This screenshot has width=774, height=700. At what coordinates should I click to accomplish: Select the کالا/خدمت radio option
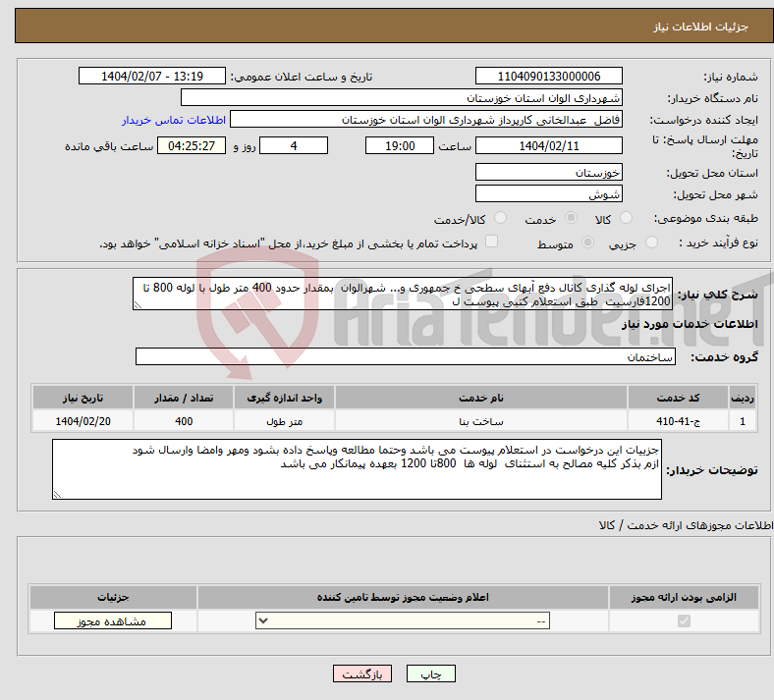tap(501, 218)
